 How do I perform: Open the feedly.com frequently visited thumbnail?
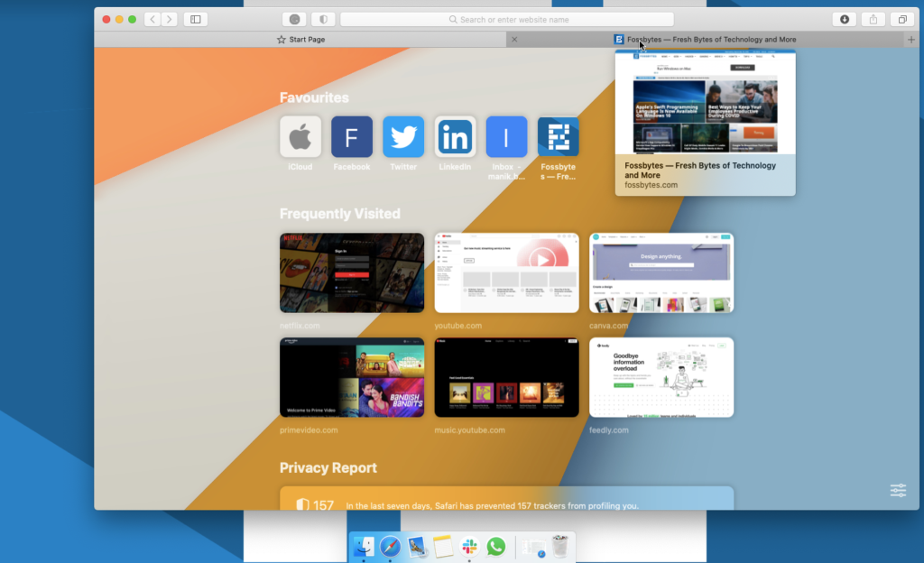(661, 377)
